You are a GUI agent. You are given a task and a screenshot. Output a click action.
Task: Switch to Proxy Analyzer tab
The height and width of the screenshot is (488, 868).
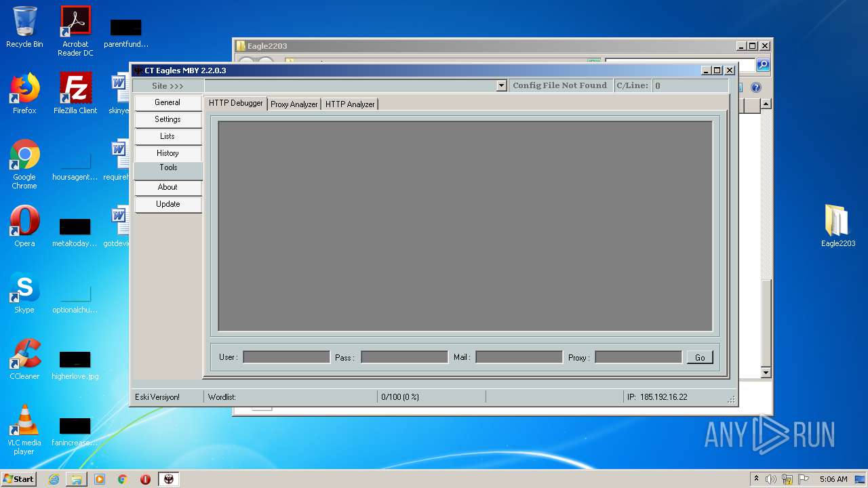point(294,104)
